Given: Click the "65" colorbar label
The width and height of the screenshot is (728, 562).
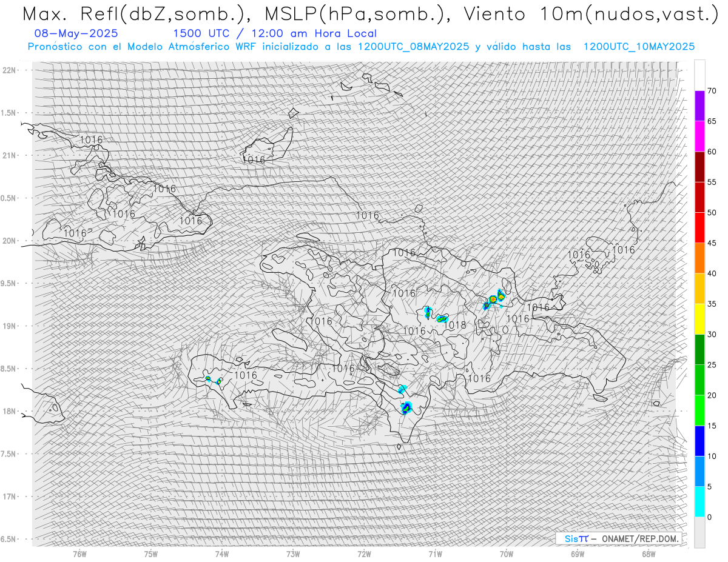Looking at the screenshot, I should 712,121.
